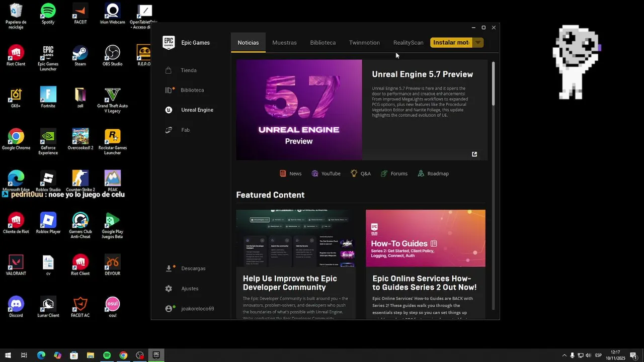This screenshot has height=362, width=644.
Task: Open the notification center in taskbar
Action: (633, 355)
